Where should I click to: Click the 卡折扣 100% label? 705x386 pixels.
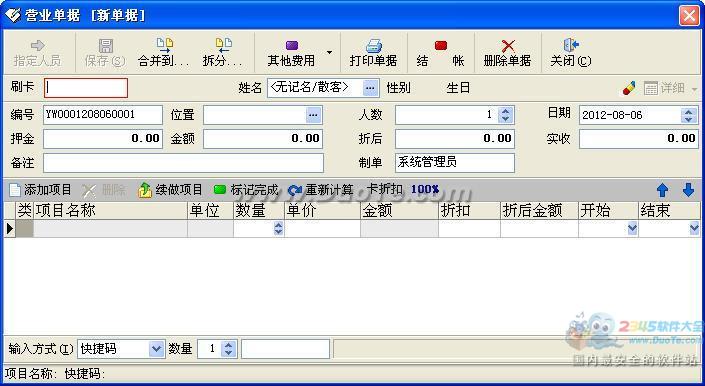click(403, 189)
